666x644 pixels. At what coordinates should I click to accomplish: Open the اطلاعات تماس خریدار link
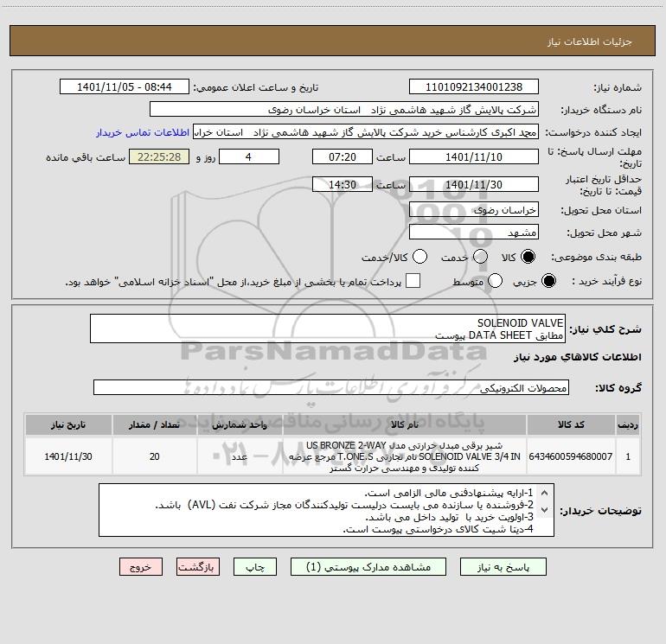[143, 132]
